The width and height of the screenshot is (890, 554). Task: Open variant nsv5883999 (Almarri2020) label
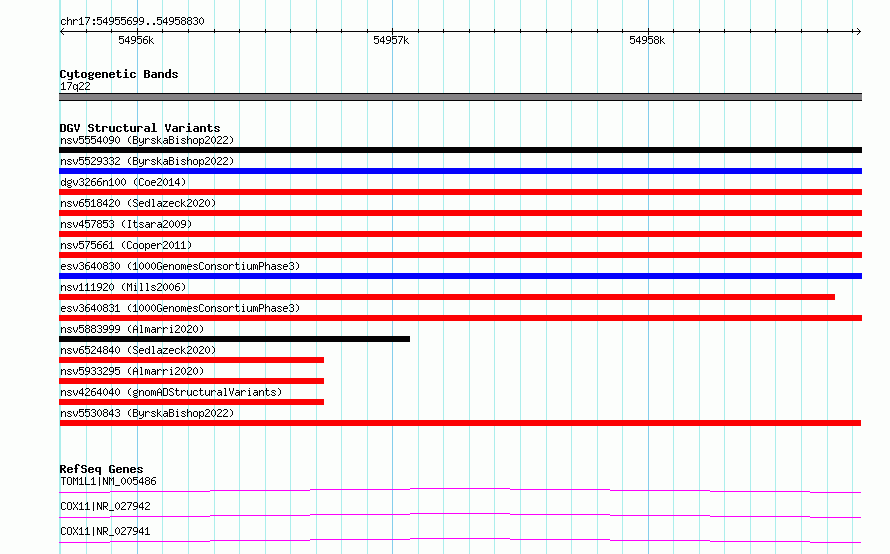coord(132,329)
